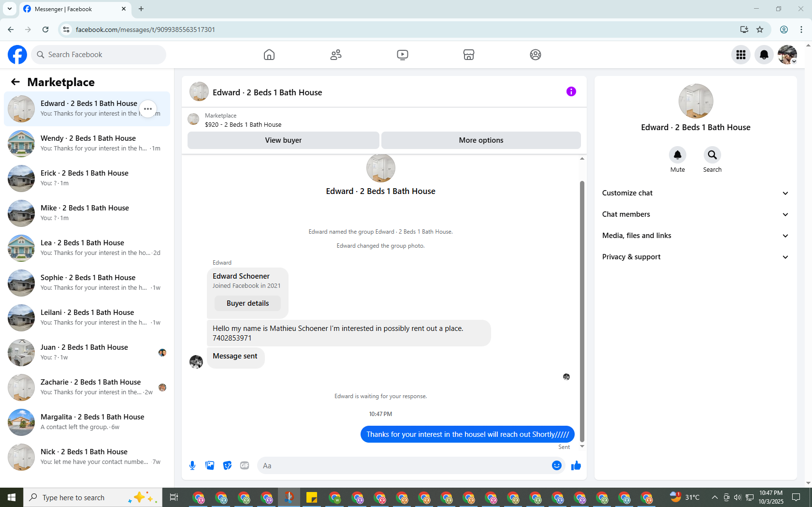Expand the Customize chat section

696,193
